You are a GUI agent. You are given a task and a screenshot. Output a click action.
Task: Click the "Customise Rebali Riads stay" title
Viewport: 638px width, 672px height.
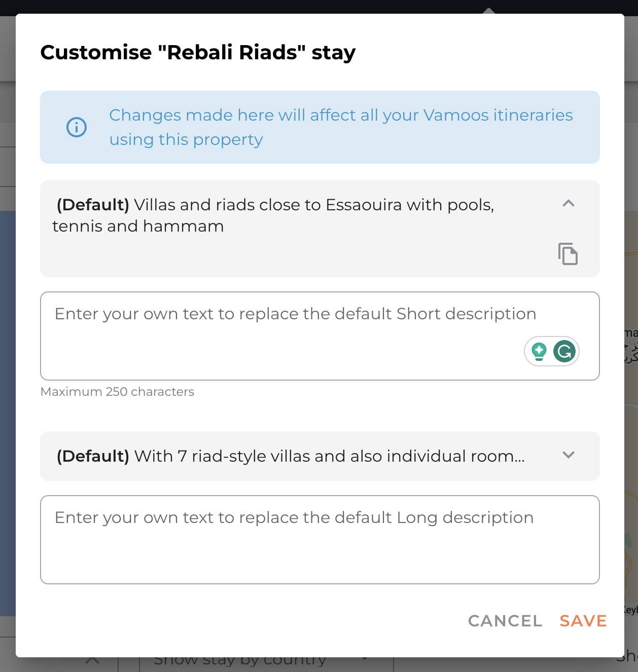(198, 52)
